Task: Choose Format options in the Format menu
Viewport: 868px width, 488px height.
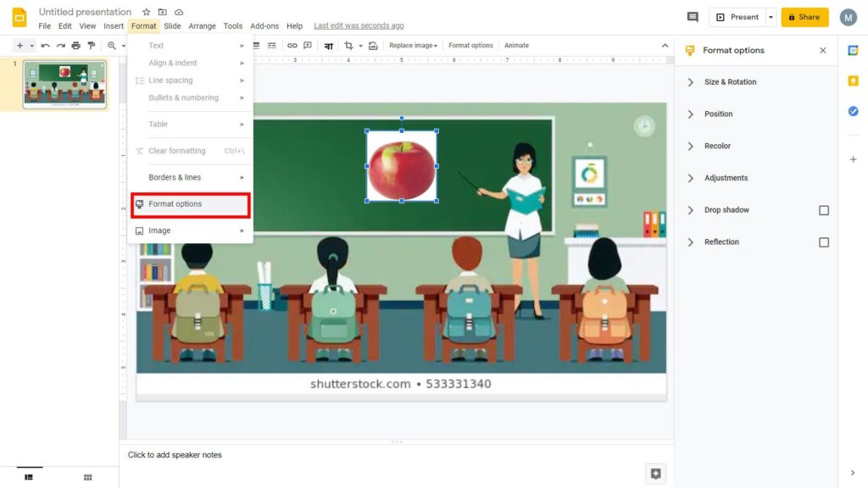Action: pyautogui.click(x=191, y=204)
